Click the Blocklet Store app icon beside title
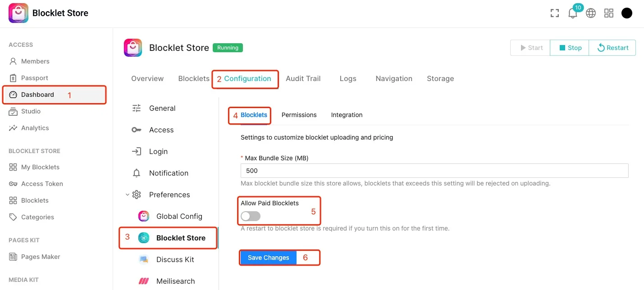The width and height of the screenshot is (644, 290). click(x=133, y=48)
